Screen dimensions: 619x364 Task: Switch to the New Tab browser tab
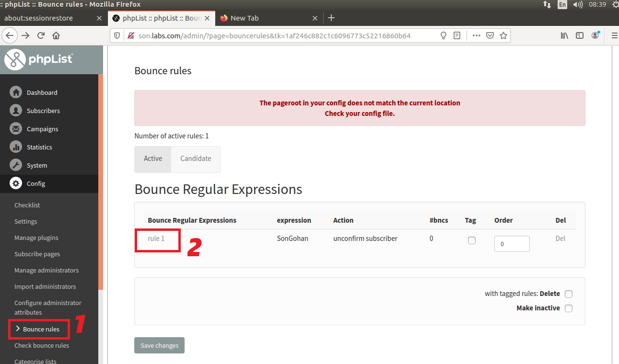(x=245, y=18)
